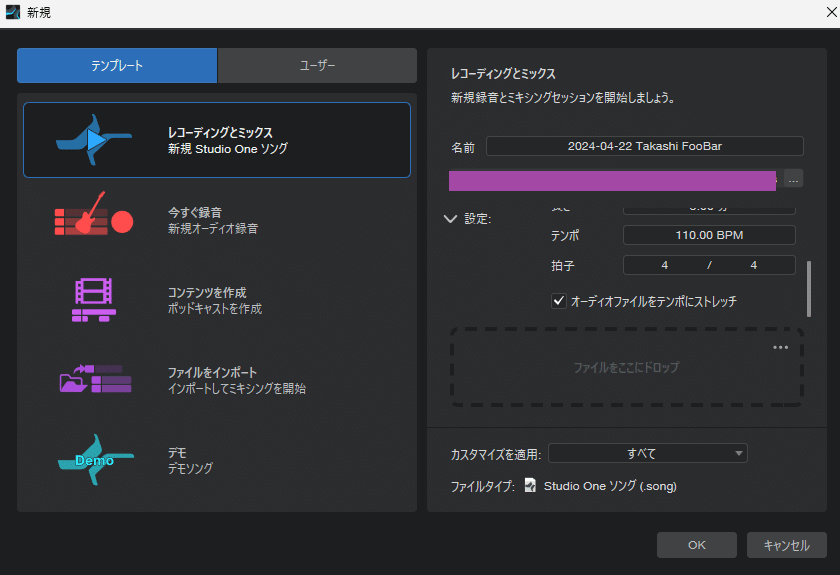The width and height of the screenshot is (840, 575).
Task: Confirm with the OK button
Action: click(x=696, y=545)
